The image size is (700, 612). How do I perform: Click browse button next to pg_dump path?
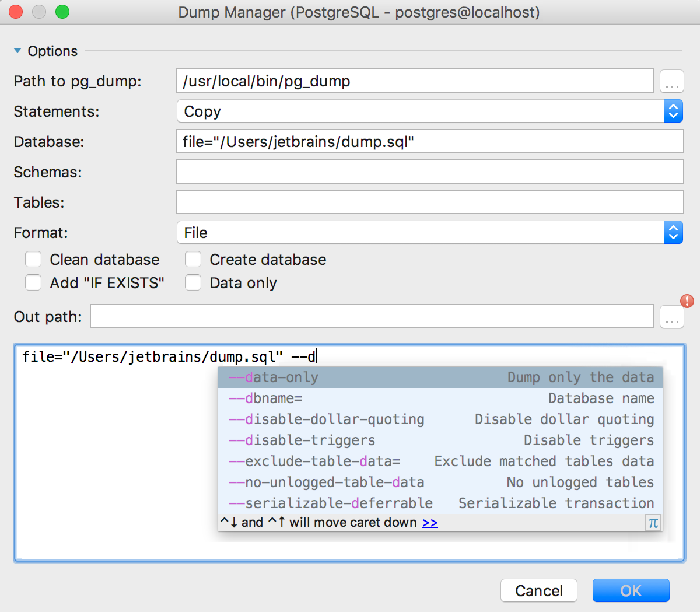pyautogui.click(x=672, y=82)
